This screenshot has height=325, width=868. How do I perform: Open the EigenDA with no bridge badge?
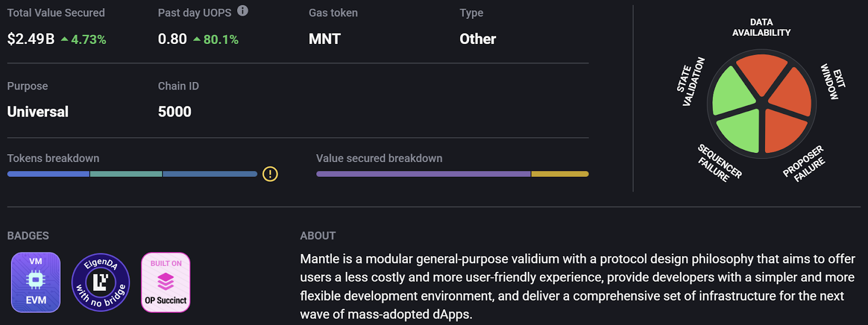click(100, 282)
